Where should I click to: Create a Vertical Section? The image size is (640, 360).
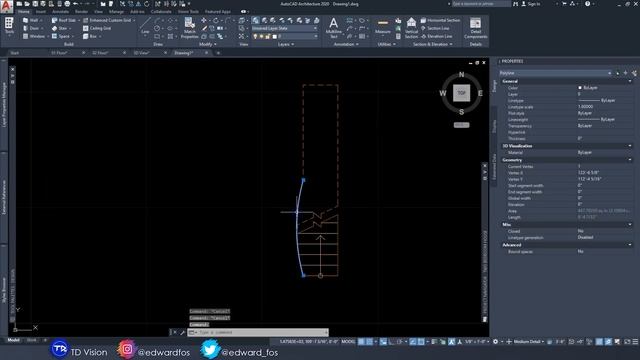pyautogui.click(x=411, y=28)
